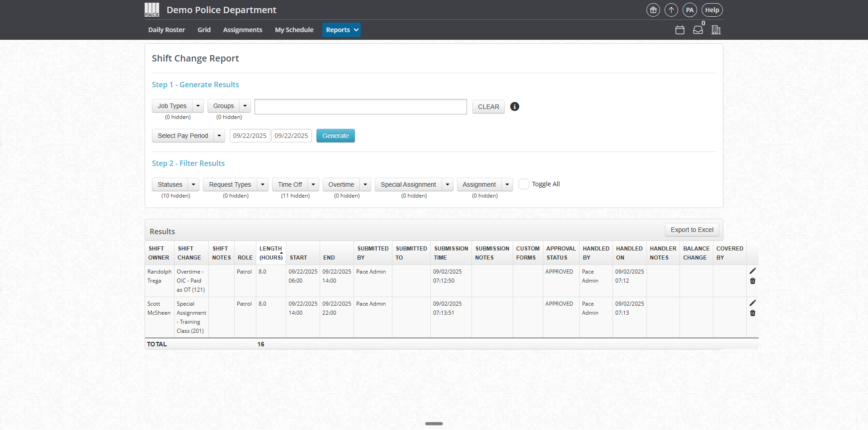Open the inbox tray icon
Image resolution: width=868 pixels, height=430 pixels.
click(x=698, y=30)
